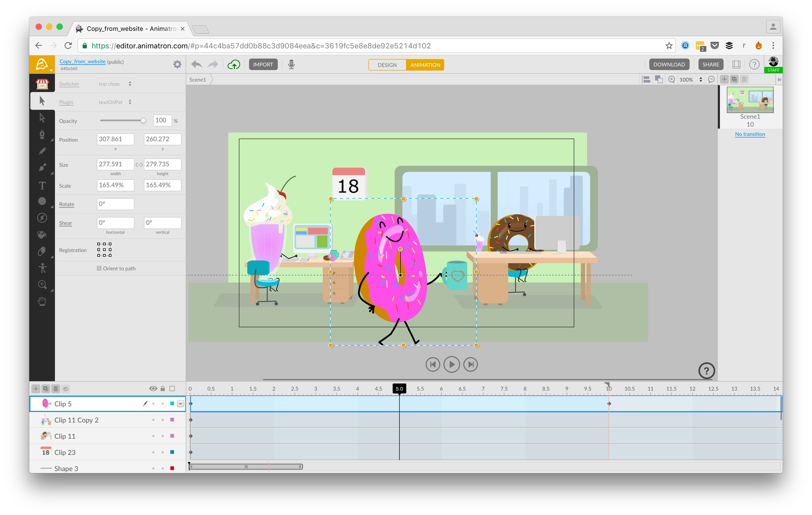
Task: Switch to ANIMATION mode tab
Action: pyautogui.click(x=425, y=65)
